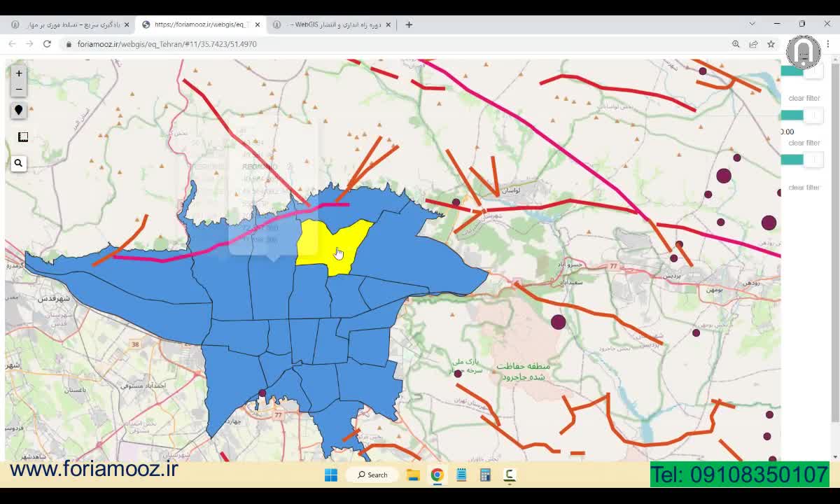This screenshot has width=840, height=504.
Task: Open a new browser tab
Action: (x=409, y=24)
